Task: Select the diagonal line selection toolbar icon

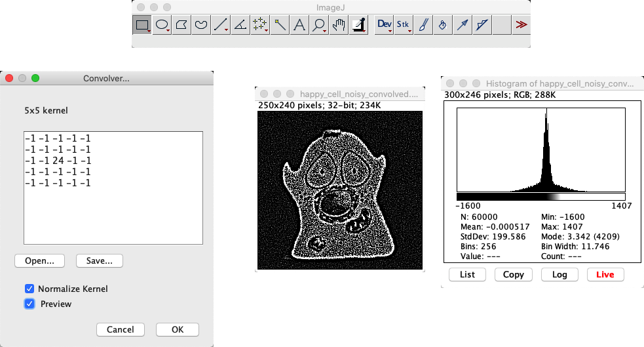Action: pos(482,25)
